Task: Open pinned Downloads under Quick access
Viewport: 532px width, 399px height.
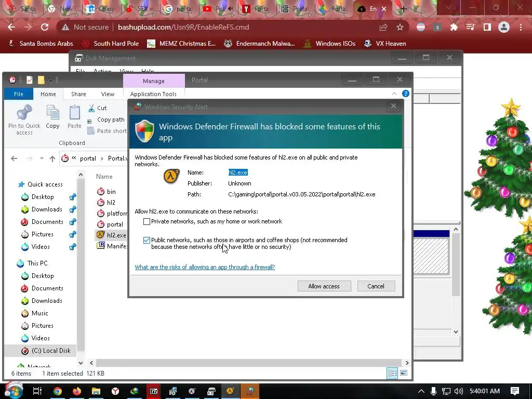Action: (46, 209)
